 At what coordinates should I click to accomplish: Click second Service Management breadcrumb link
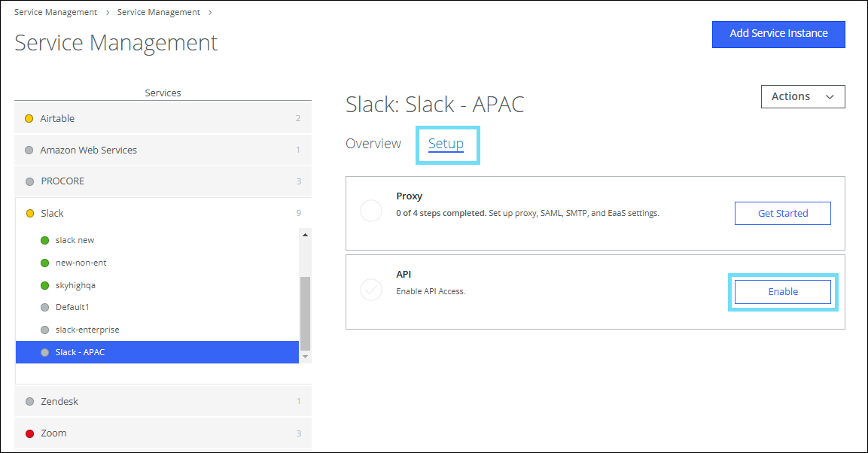[x=158, y=12]
